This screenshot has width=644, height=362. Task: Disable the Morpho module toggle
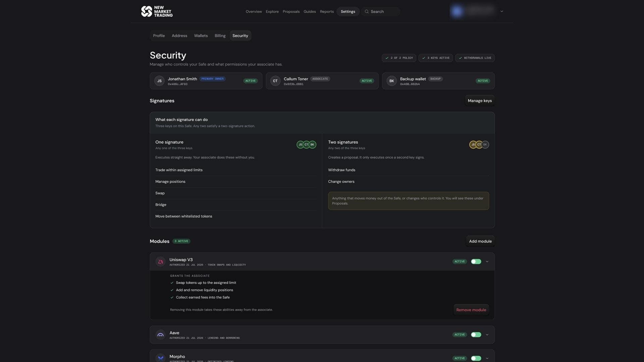point(476,358)
